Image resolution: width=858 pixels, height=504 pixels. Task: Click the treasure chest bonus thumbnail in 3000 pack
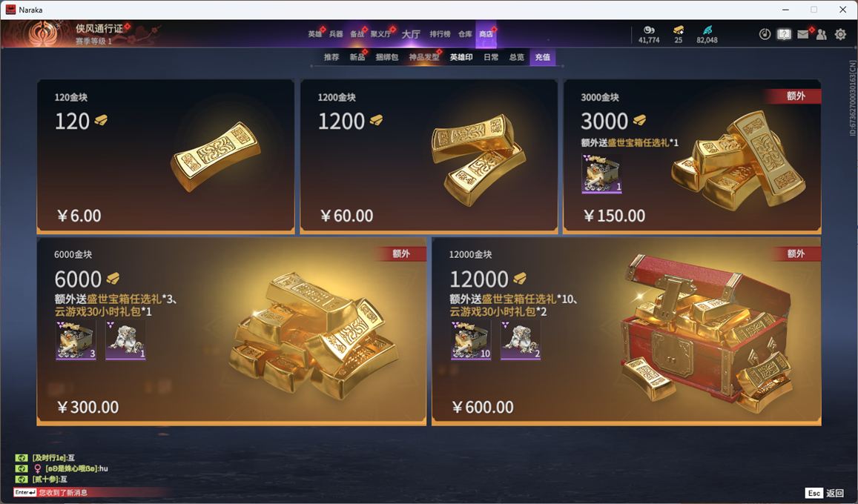pyautogui.click(x=602, y=174)
